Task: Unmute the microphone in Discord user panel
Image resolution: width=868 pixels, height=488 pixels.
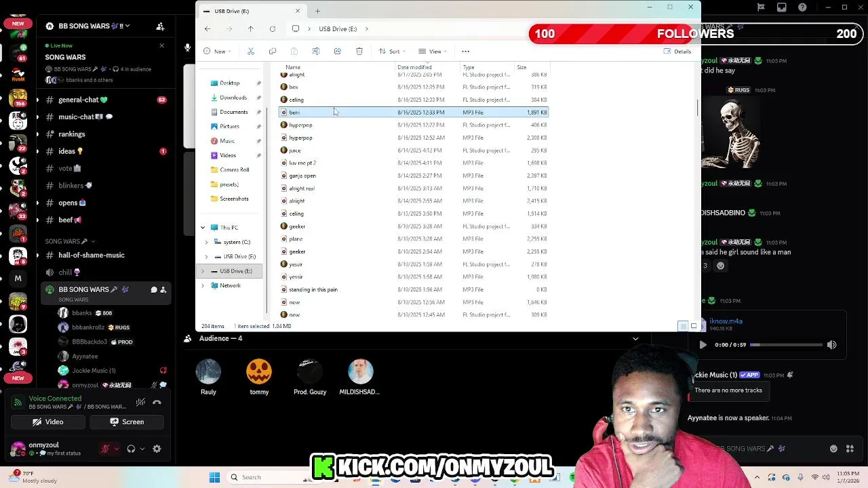Action: 105,449
